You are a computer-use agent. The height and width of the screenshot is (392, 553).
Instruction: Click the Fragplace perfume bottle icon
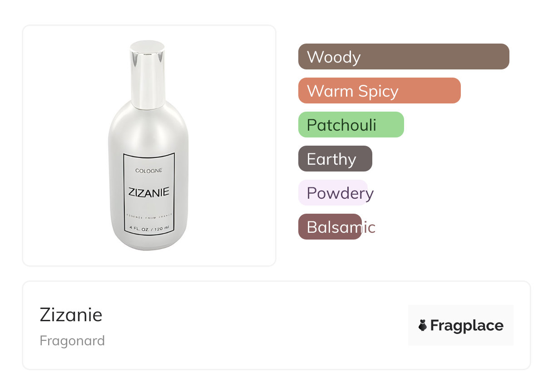[x=423, y=325]
